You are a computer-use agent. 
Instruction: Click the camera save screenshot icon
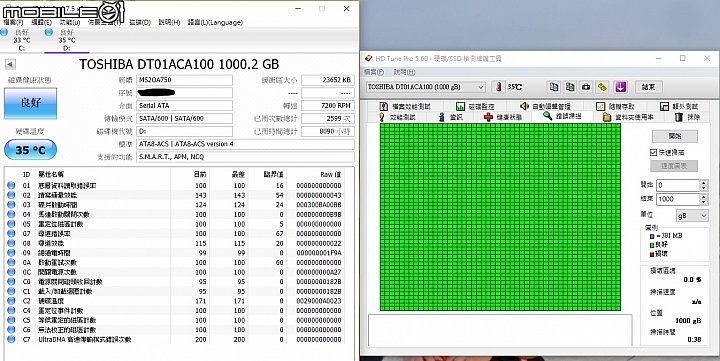[586, 87]
